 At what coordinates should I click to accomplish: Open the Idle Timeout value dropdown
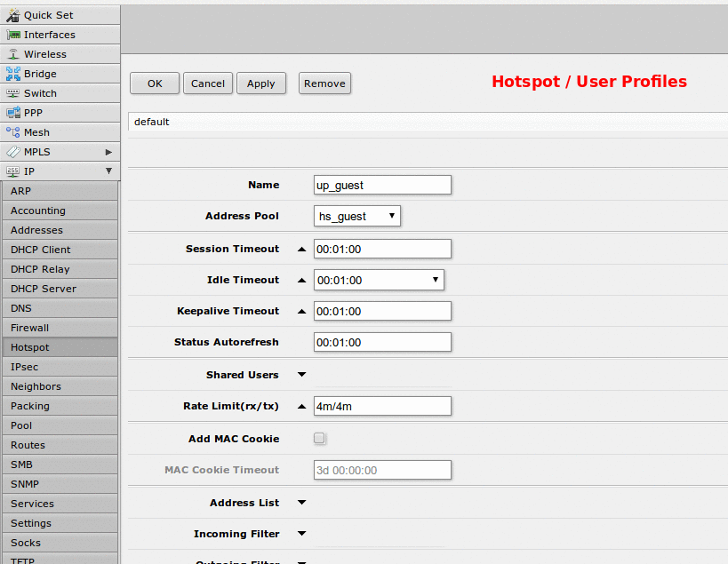[x=379, y=280]
